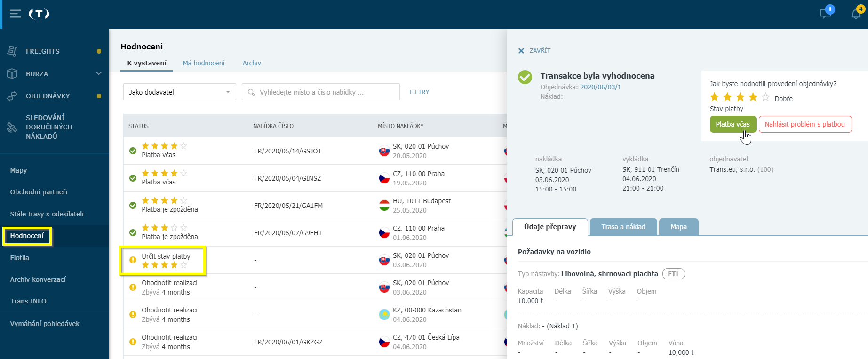Open order link 2020/06/03/1

(601, 87)
